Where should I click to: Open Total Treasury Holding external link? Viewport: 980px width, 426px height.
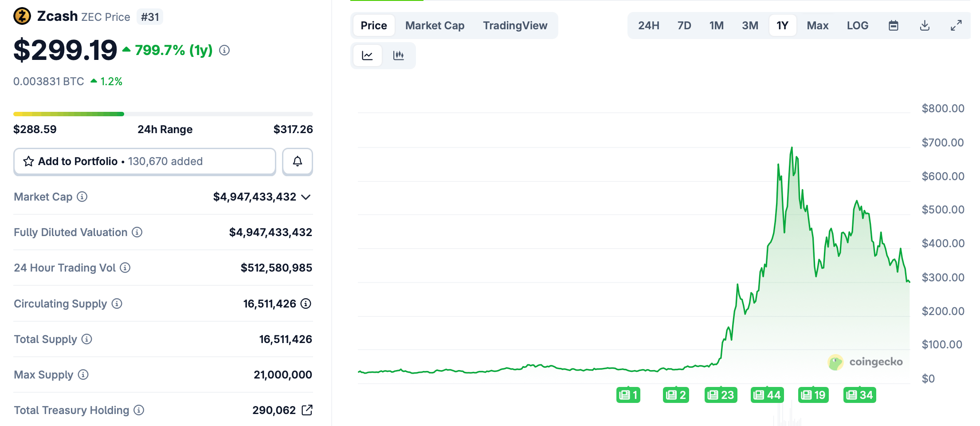pos(307,410)
